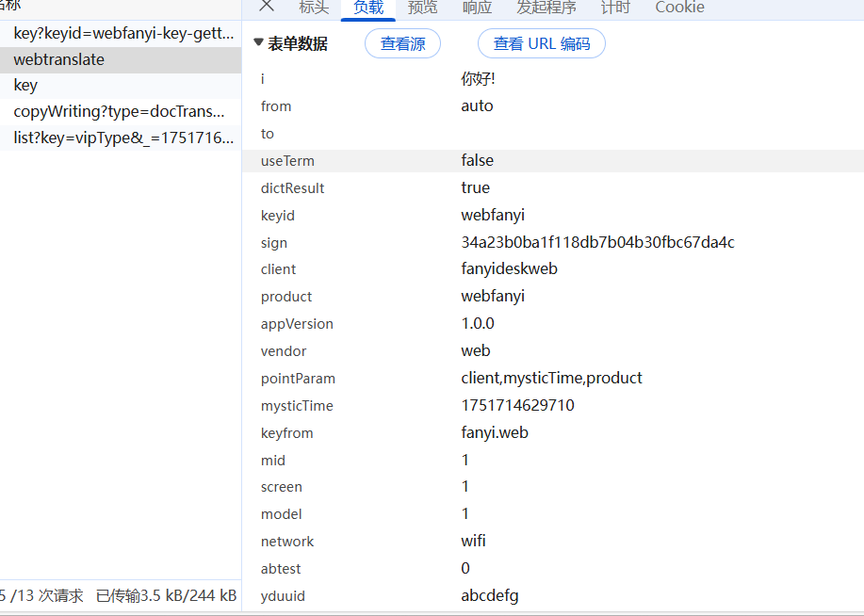Click the appVersion parameter name
The image size is (864, 616).
click(x=297, y=324)
